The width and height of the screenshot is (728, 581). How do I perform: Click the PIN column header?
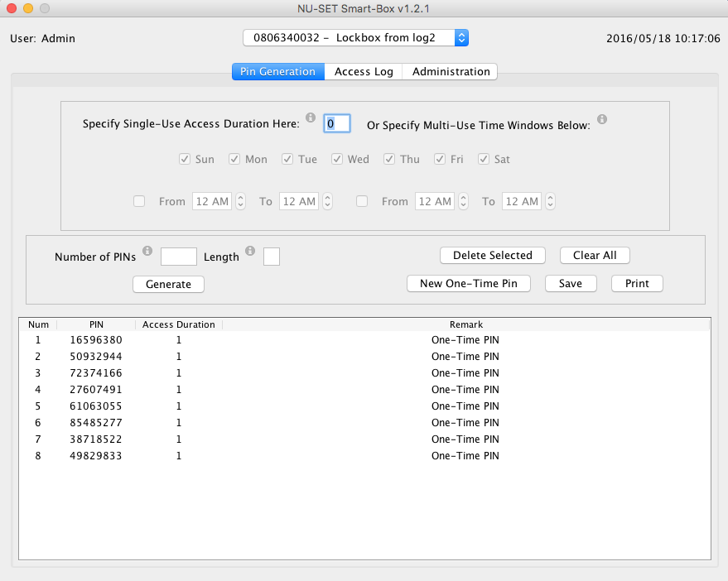point(96,324)
